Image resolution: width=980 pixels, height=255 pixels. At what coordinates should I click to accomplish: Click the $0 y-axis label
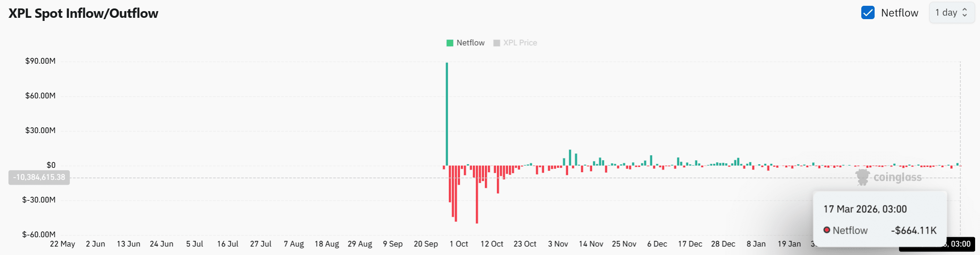(51, 165)
